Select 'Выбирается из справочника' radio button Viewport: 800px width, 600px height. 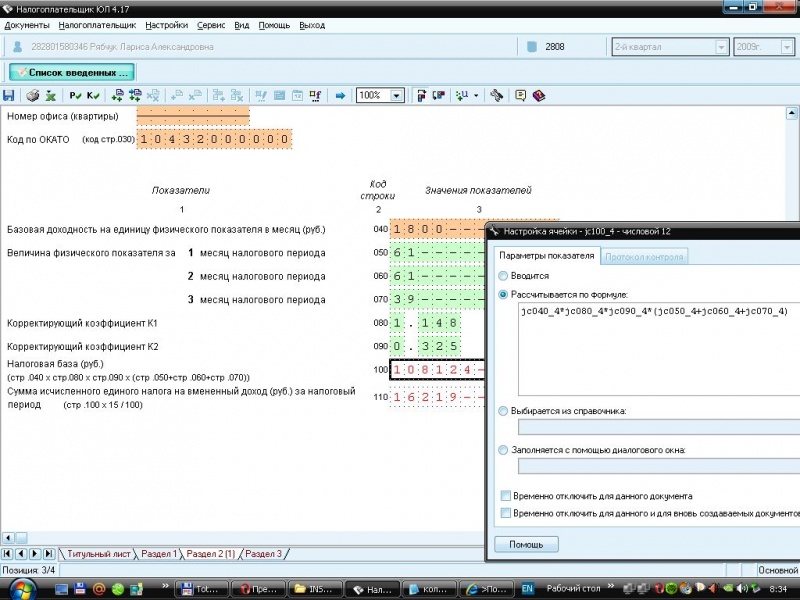(503, 411)
